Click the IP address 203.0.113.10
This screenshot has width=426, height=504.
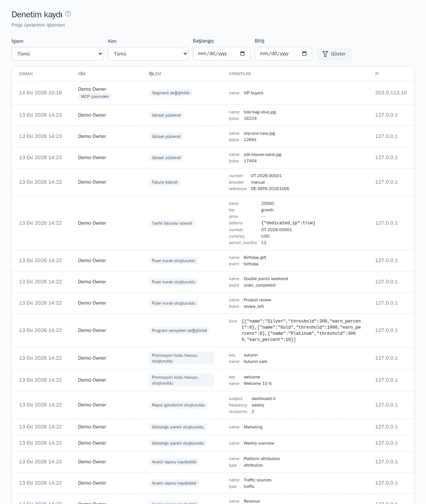391,93
